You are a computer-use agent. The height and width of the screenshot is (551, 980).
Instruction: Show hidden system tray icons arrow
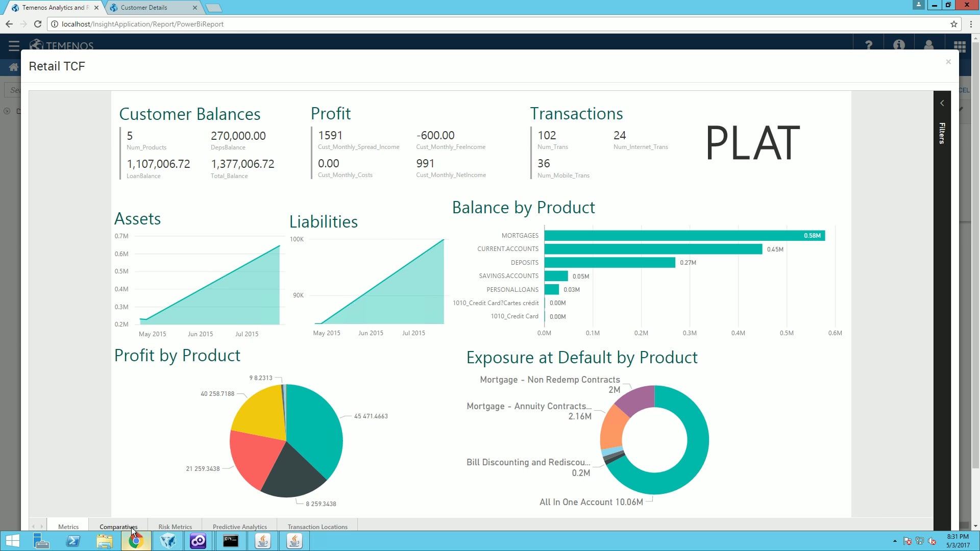tap(895, 541)
